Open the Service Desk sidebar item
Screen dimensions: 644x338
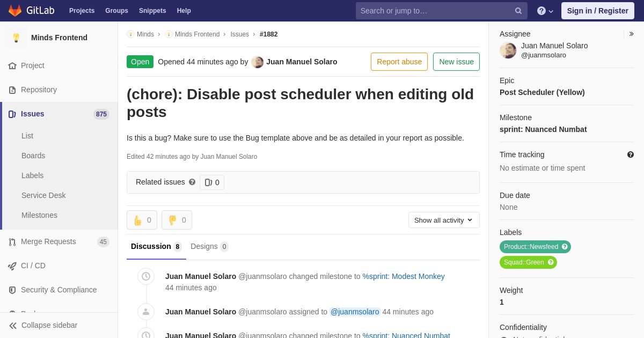43,195
